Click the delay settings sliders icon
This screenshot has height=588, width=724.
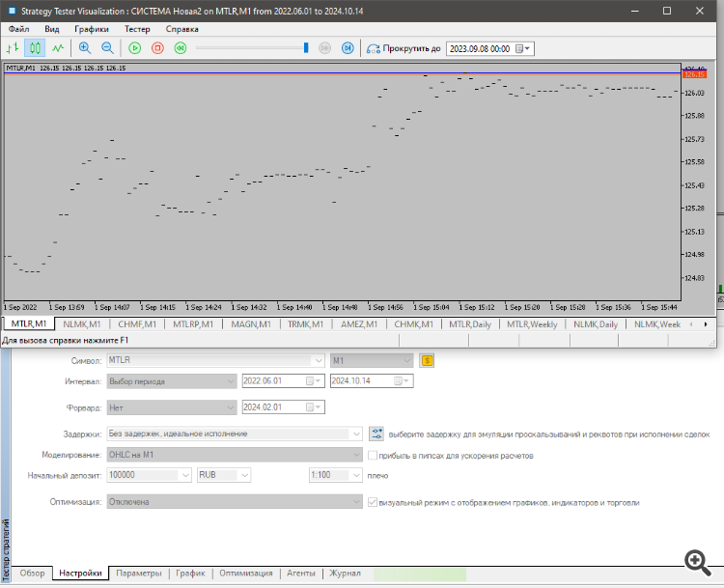click(376, 434)
